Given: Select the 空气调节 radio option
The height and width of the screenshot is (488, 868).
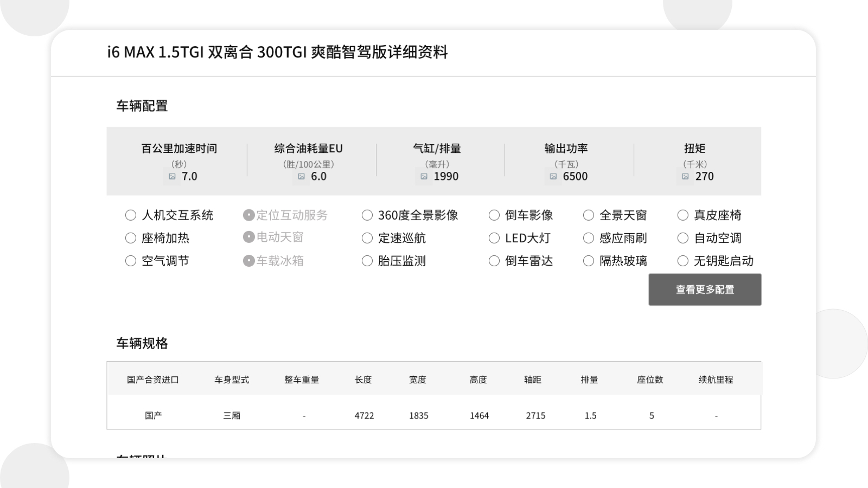Looking at the screenshot, I should pyautogui.click(x=131, y=261).
